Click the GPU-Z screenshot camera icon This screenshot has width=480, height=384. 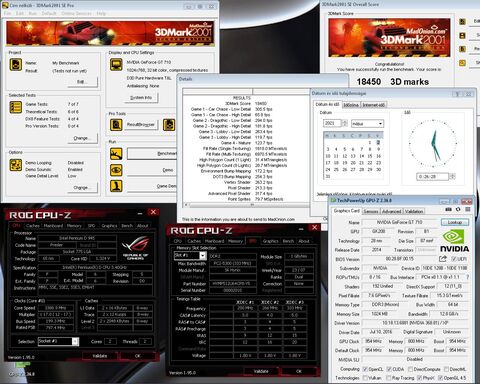[448, 209]
